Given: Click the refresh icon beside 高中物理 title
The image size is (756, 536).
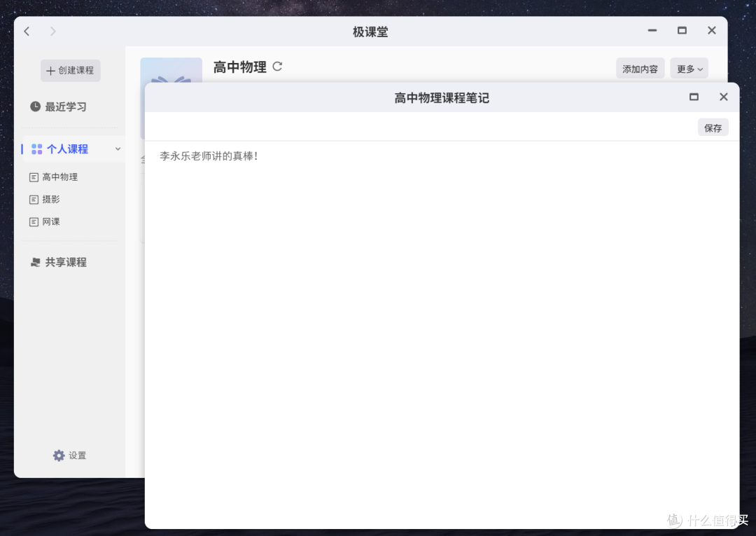Looking at the screenshot, I should tap(277, 67).
